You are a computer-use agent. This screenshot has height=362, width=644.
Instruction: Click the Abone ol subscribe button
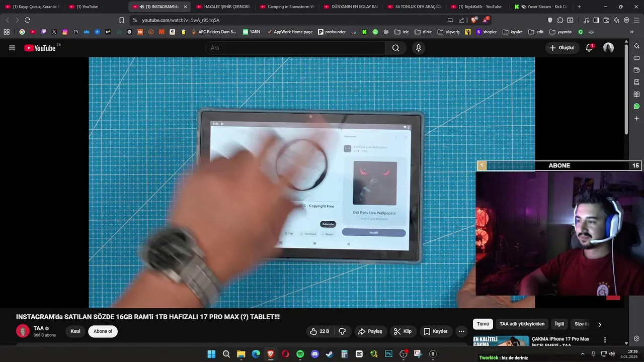point(103,331)
